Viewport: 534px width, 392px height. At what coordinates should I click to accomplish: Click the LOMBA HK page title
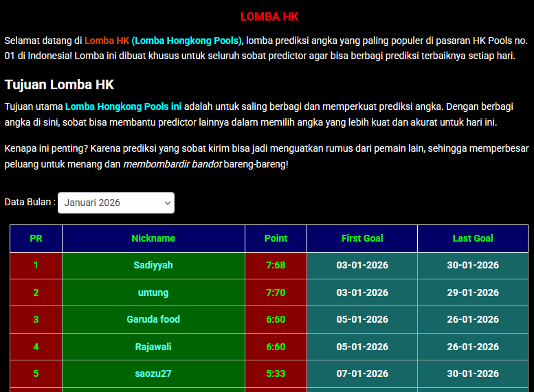(x=269, y=16)
